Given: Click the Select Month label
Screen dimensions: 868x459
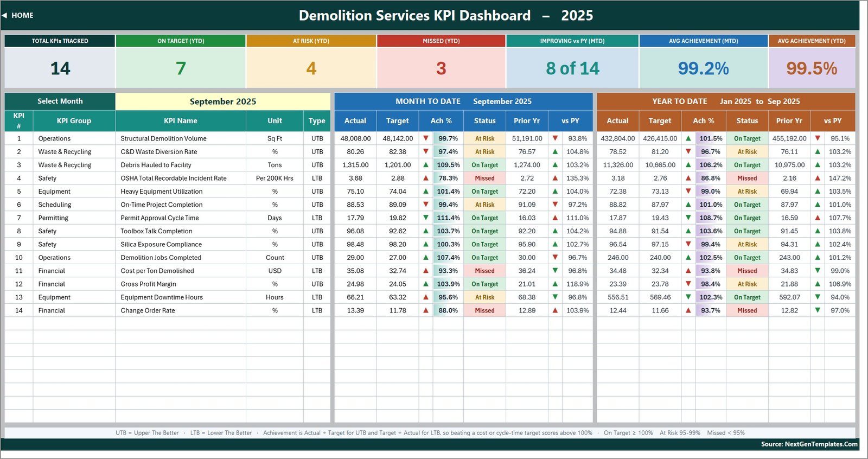Looking at the screenshot, I should [x=60, y=101].
